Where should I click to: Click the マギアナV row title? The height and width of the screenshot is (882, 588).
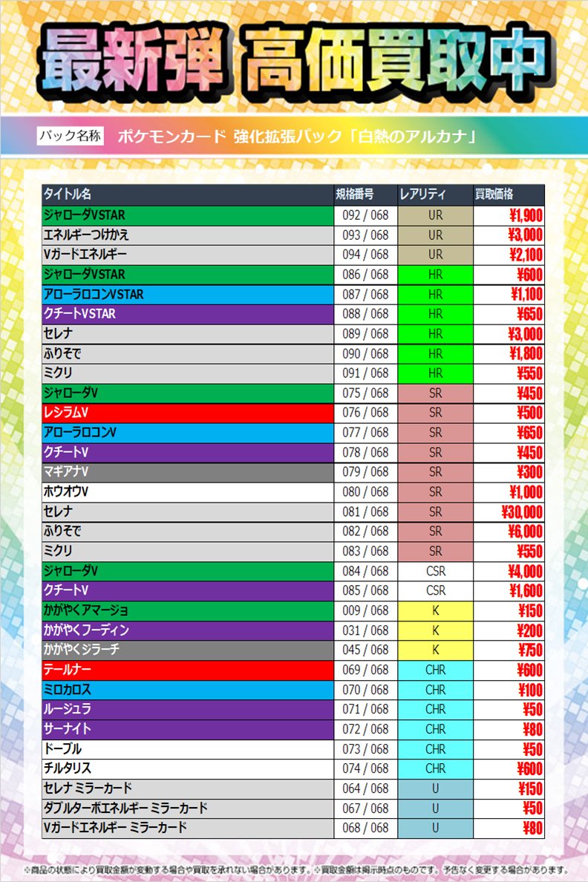click(x=66, y=471)
